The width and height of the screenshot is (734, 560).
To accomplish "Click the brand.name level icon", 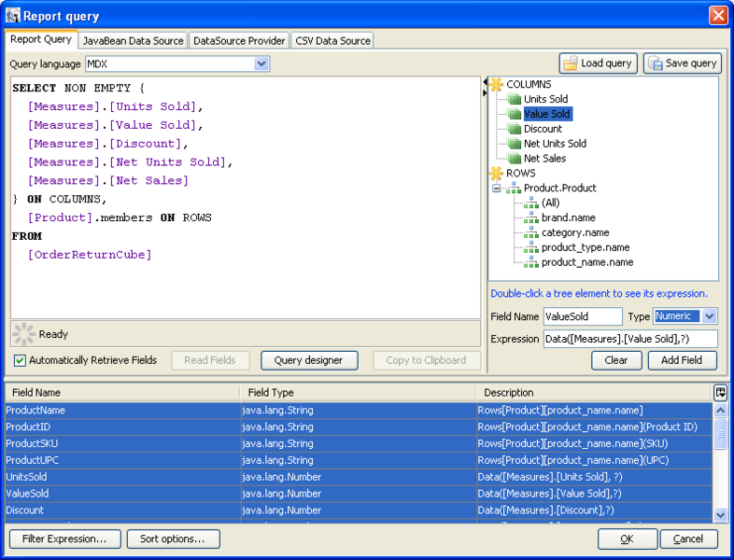I will (x=530, y=217).
